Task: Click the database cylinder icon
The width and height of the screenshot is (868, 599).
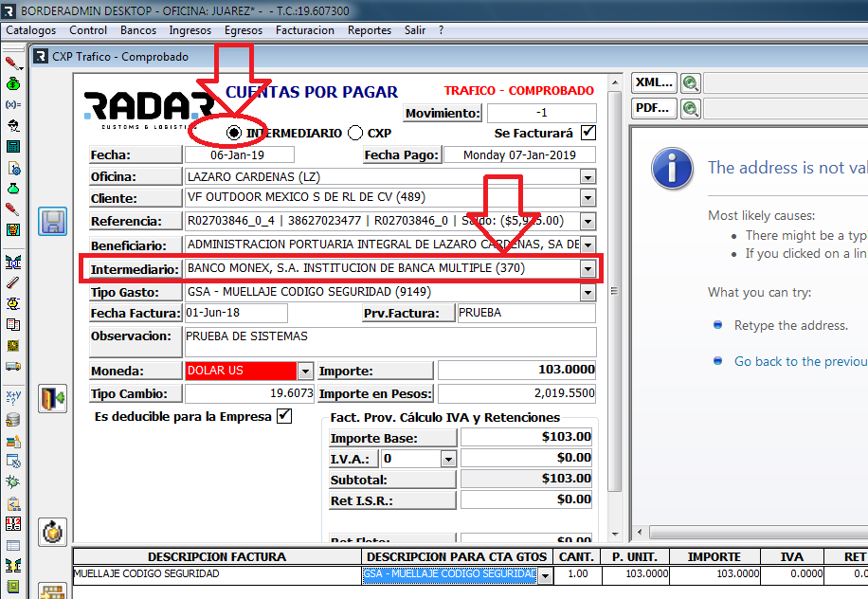Action: coord(13,420)
